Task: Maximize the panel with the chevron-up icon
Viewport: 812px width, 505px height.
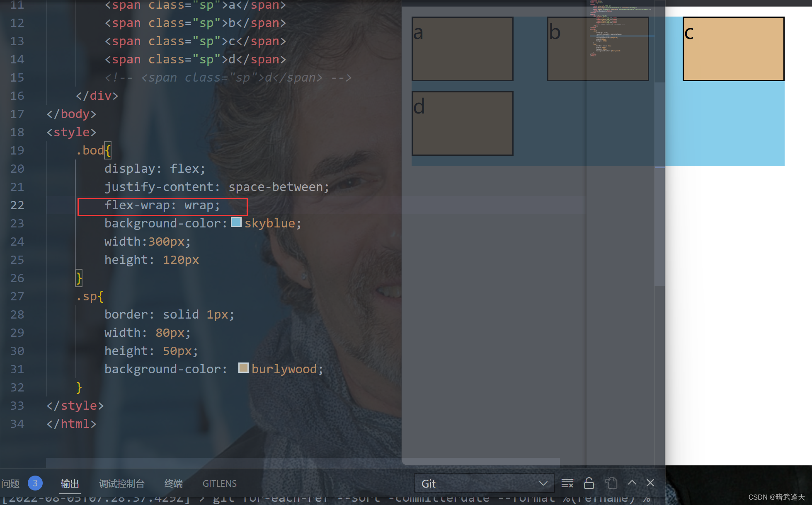Action: coord(632,483)
